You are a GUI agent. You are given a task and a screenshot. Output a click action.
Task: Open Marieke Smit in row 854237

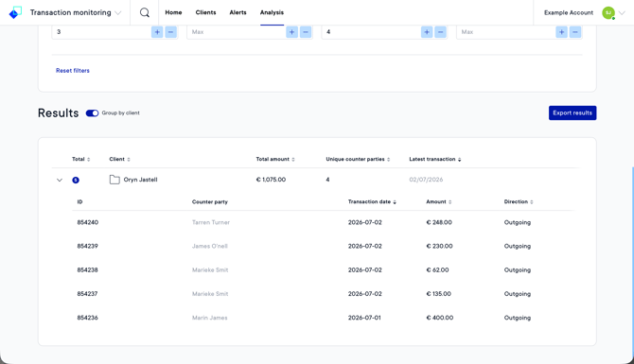(210, 294)
